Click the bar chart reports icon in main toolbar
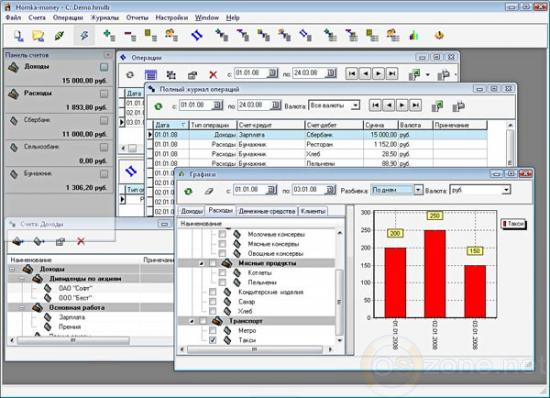 (414, 35)
